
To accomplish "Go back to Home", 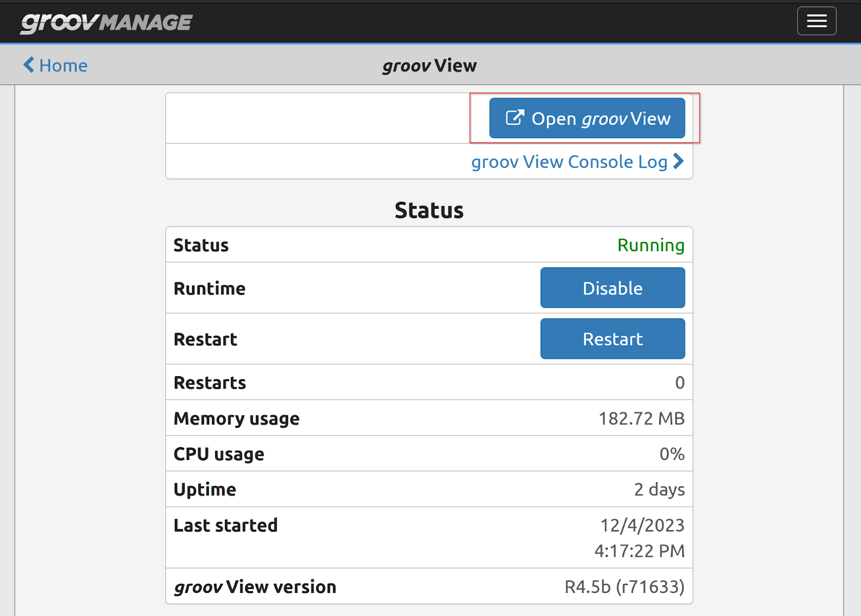I will point(55,65).
